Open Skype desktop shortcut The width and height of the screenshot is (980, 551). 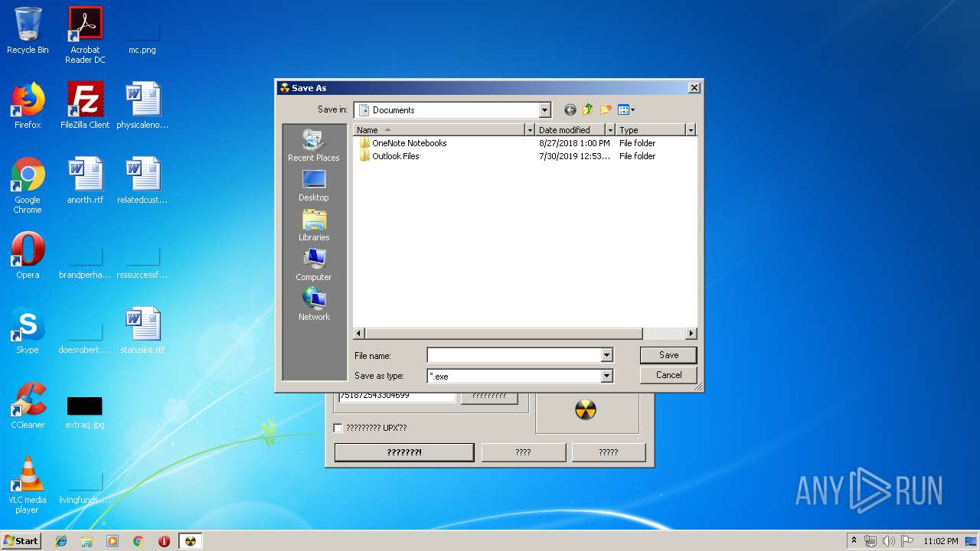click(x=28, y=331)
